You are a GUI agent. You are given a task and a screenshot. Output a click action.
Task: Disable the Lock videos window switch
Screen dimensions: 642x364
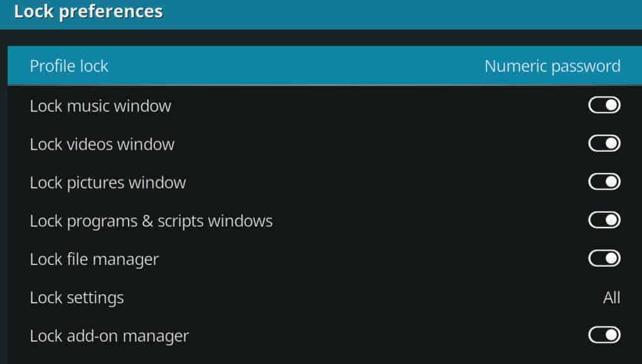pyautogui.click(x=604, y=143)
